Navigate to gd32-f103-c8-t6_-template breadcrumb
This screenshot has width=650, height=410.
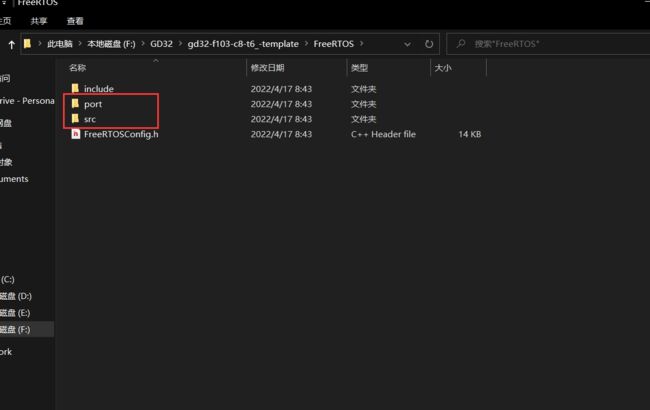point(243,44)
